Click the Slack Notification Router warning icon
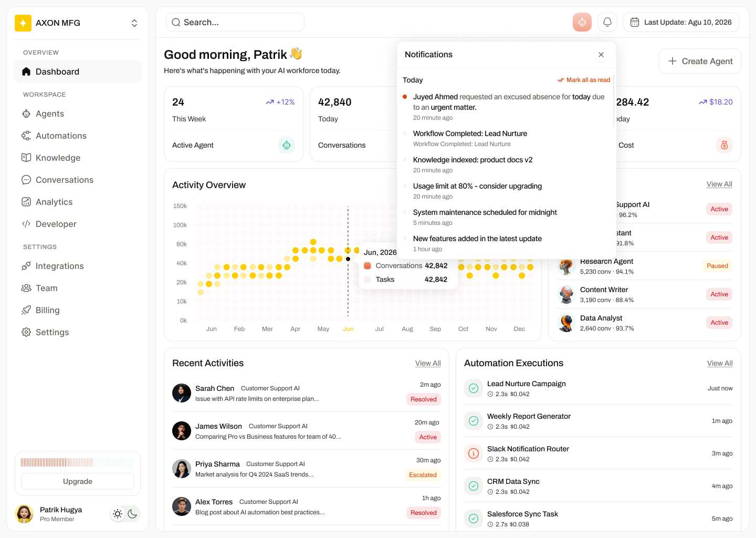The height and width of the screenshot is (538, 756). [x=474, y=453]
